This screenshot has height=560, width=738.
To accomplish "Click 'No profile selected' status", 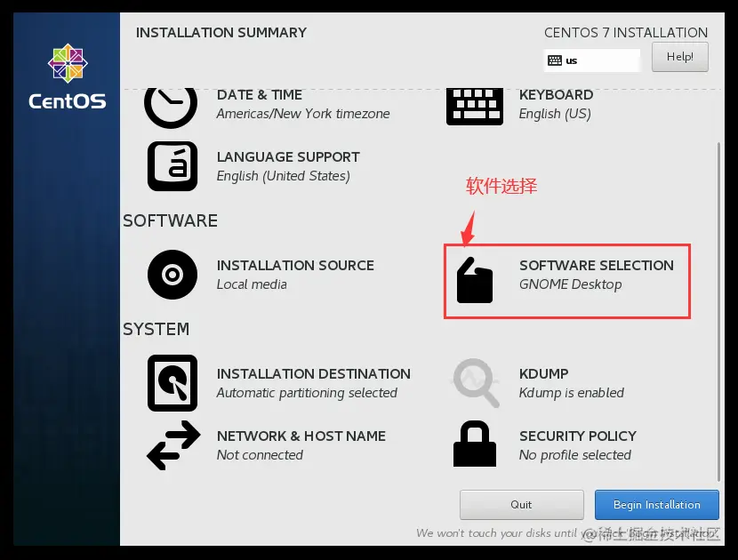I will coord(575,454).
